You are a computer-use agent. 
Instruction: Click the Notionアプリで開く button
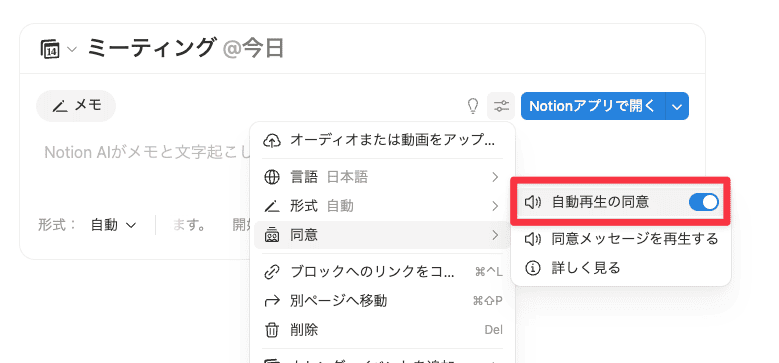[x=593, y=106]
